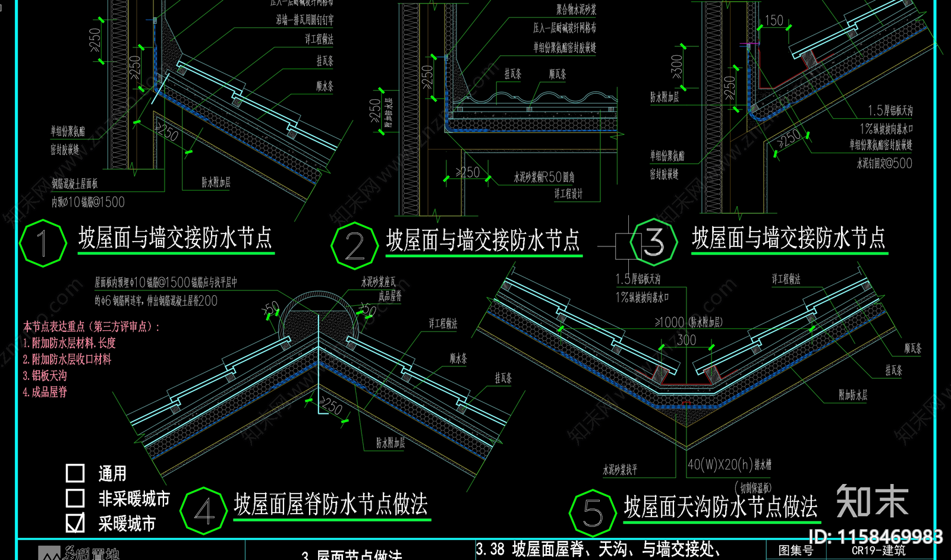Click the company logo in the title block
Viewport: 951px width, 560px height.
pyautogui.click(x=79, y=553)
